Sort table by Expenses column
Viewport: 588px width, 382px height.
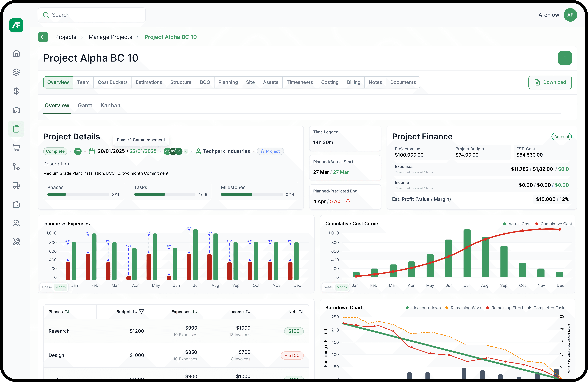tap(195, 312)
